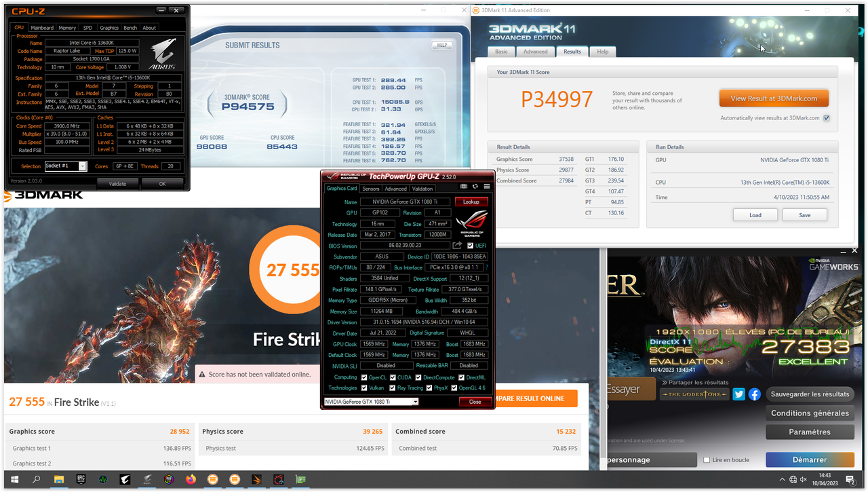Toggle the Ray Tracing checkbox
The image size is (868, 492).
click(x=393, y=388)
